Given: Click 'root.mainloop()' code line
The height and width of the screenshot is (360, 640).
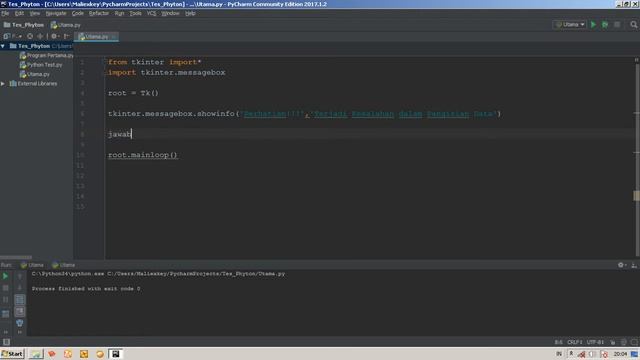Looking at the screenshot, I should 142,155.
